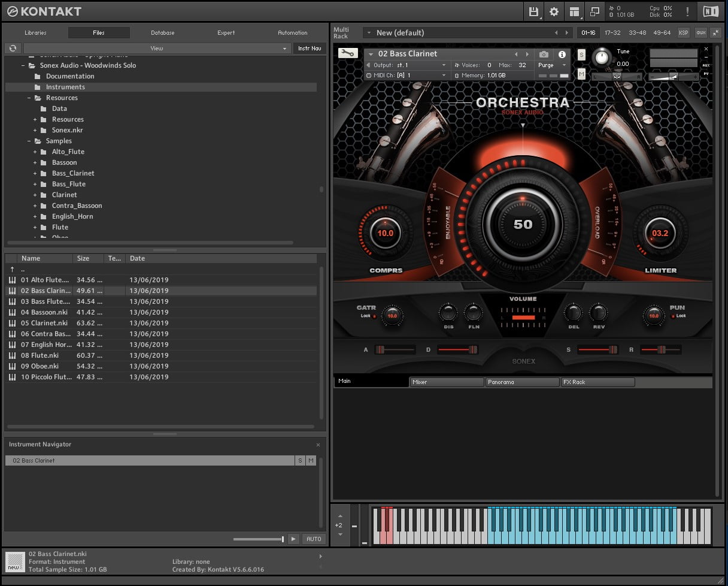Viewport: 728px width, 586px height.
Task: Open the FX Rack tab
Action: [x=597, y=382]
